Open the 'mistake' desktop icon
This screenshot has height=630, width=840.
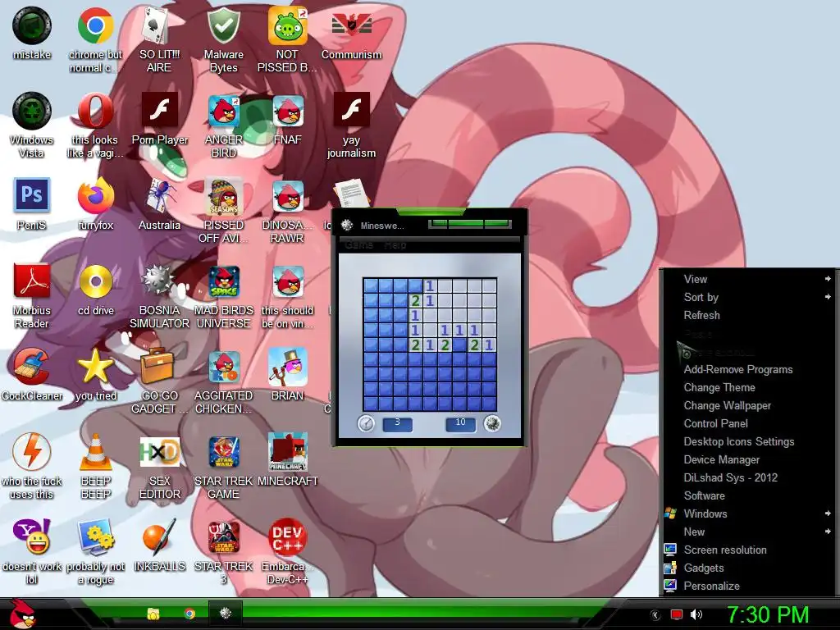[x=32, y=25]
